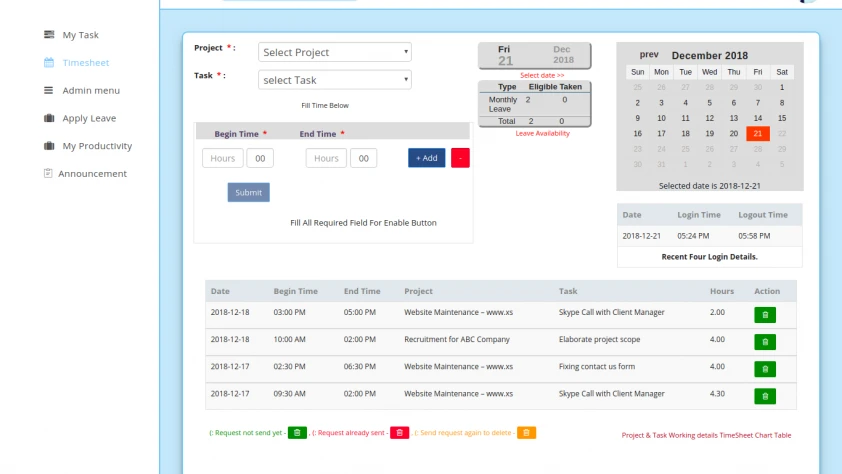Screen dimensions: 842x474
Task: Open the Apply Leave menu item
Action: pyautogui.click(x=89, y=118)
